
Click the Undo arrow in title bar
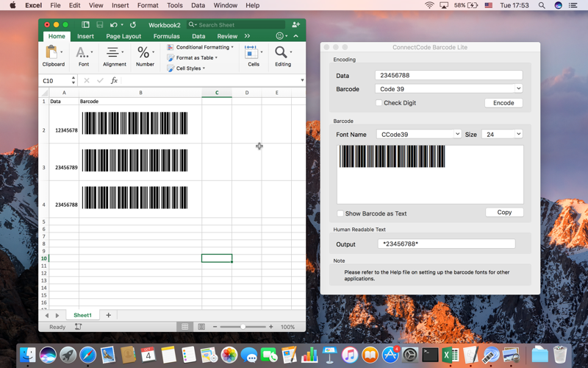click(x=114, y=25)
